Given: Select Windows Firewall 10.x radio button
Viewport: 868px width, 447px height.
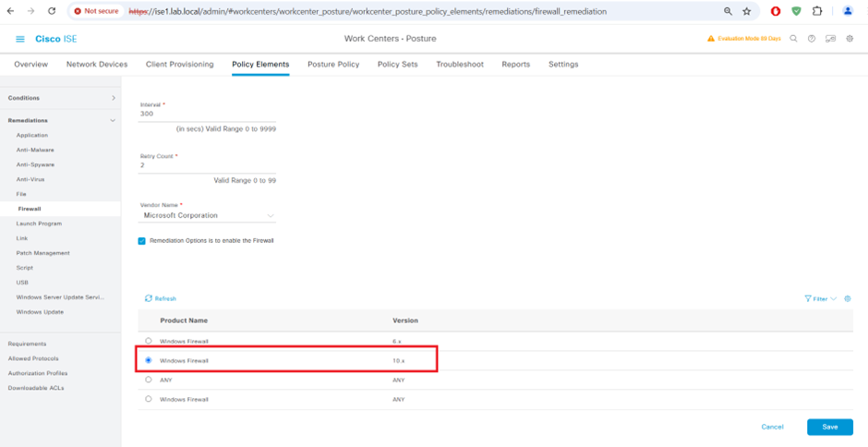Looking at the screenshot, I should click(x=148, y=360).
